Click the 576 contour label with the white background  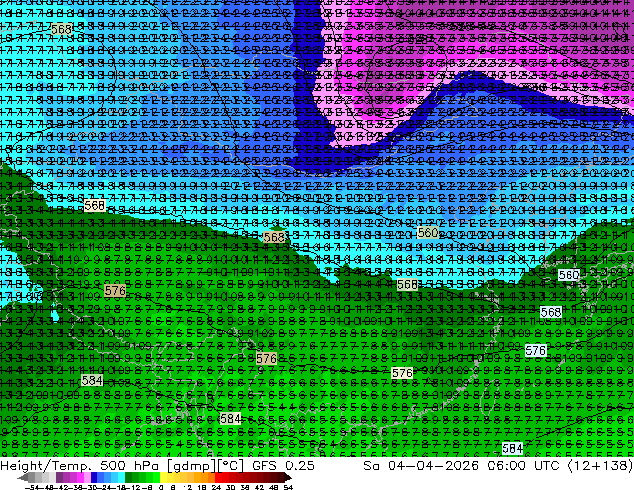(x=536, y=350)
